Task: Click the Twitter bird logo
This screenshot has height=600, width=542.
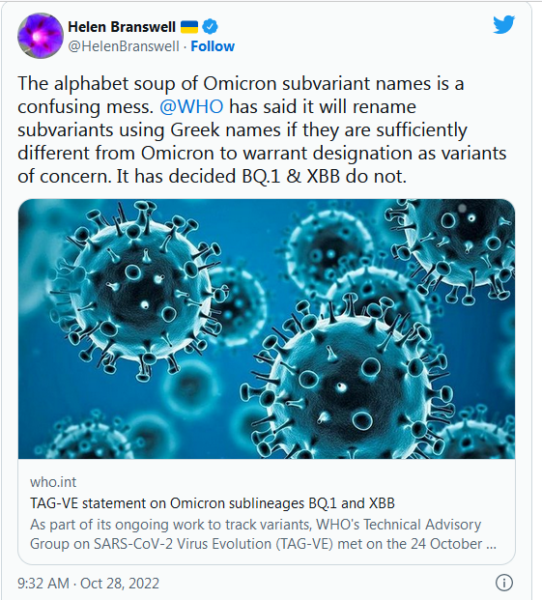Action: [503, 25]
